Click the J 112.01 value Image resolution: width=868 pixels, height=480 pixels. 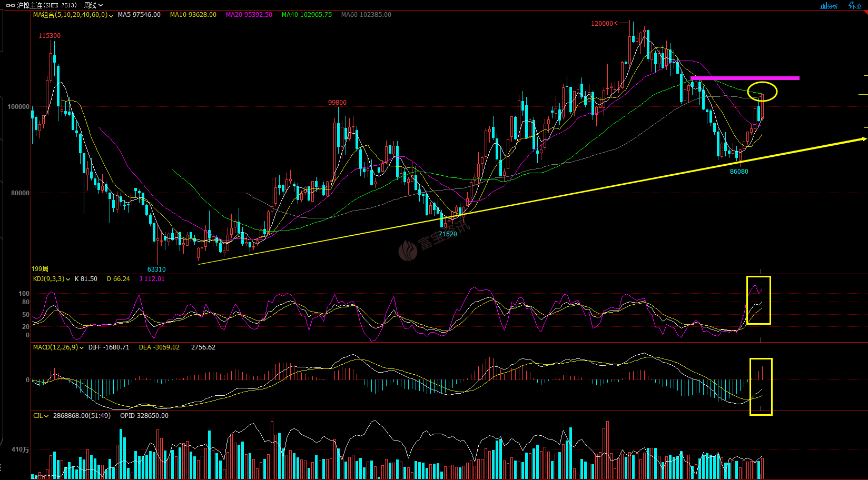coord(152,279)
